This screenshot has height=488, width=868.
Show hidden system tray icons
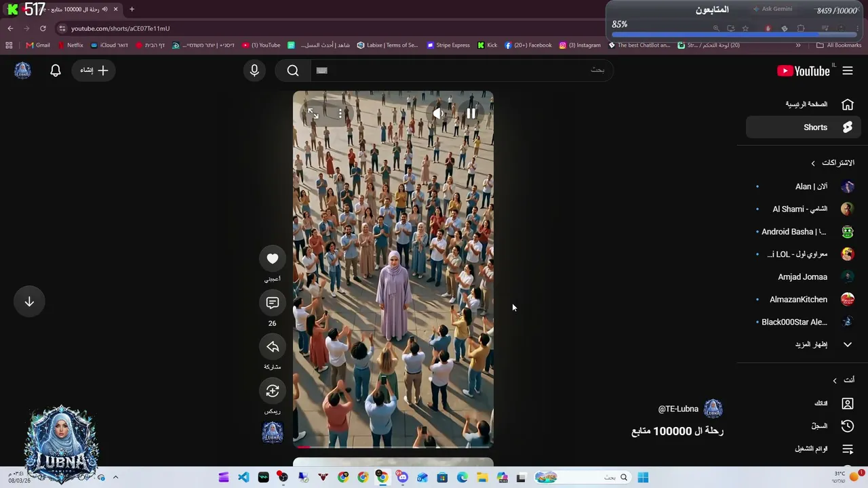coord(115,478)
